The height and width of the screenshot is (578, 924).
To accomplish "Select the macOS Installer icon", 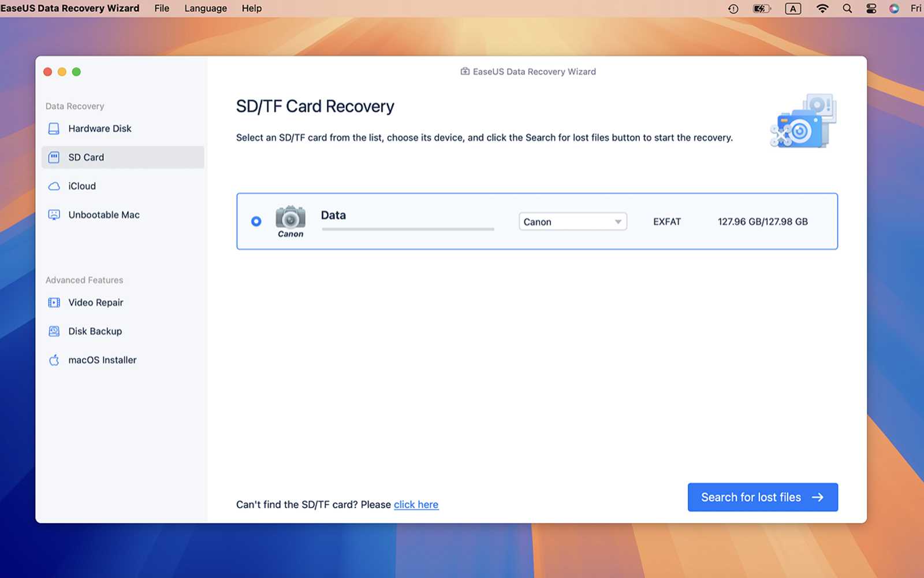I will coord(54,360).
